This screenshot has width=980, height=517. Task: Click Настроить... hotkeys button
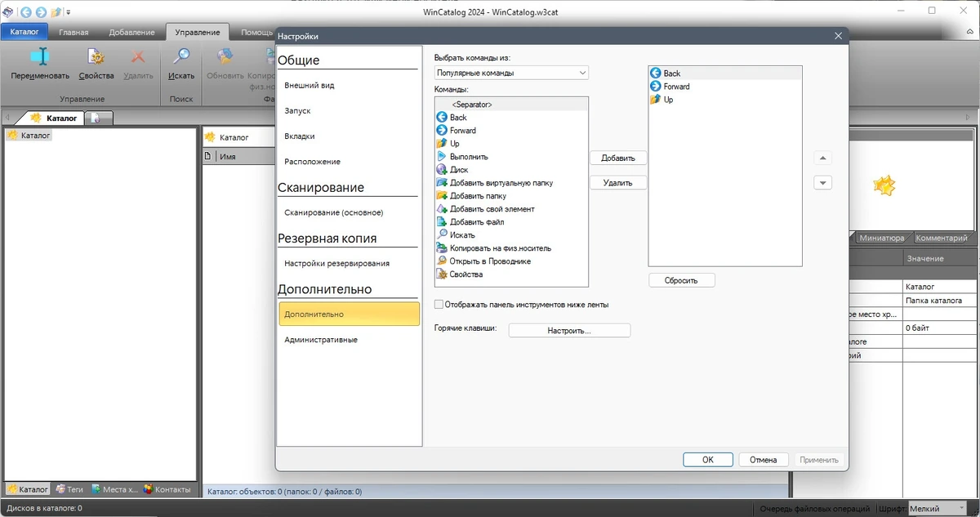click(569, 331)
